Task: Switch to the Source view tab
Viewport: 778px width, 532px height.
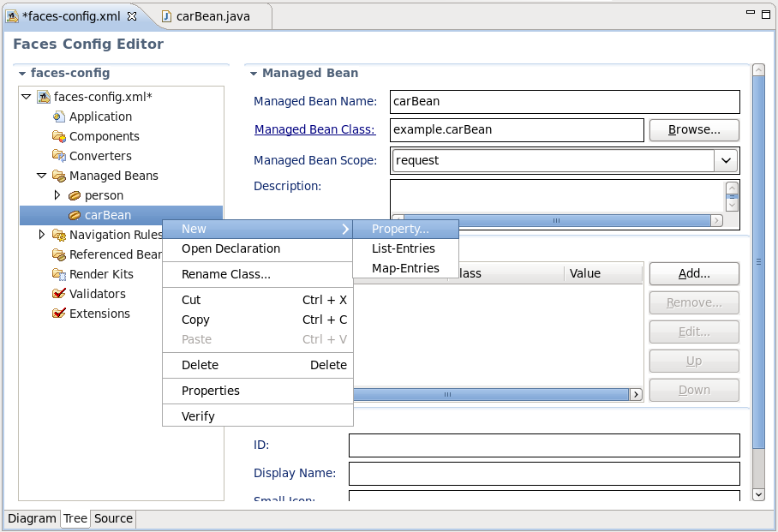Action: [x=112, y=518]
